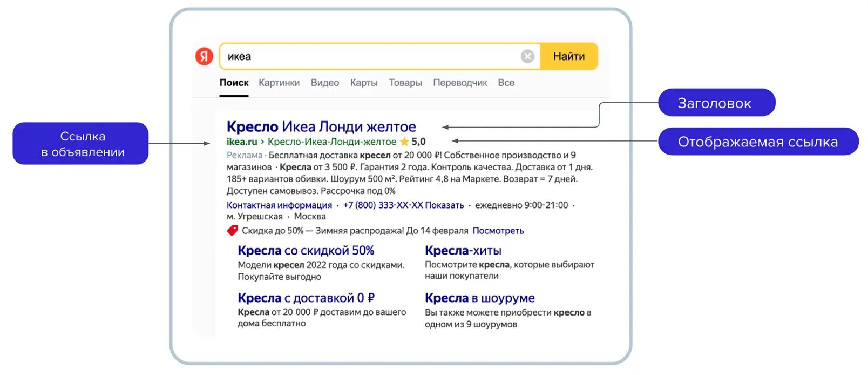Click the Посмотреть promo link
This screenshot has height=375, width=868.
click(498, 231)
